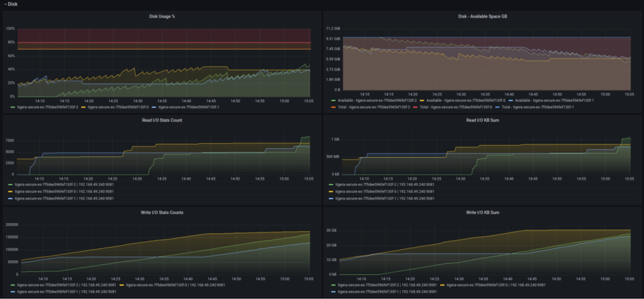Collapse the Disk row chevron
The height and width of the screenshot is (299, 644).
[x=5, y=4]
